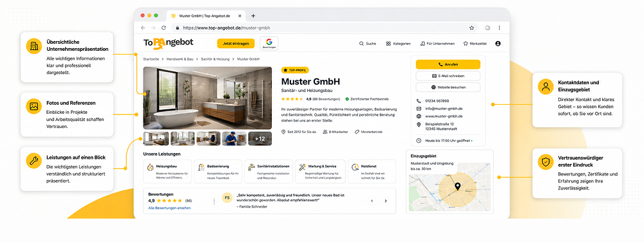The width and height of the screenshot is (644, 243).
Task: Open the Suche menu item
Action: [368, 44]
